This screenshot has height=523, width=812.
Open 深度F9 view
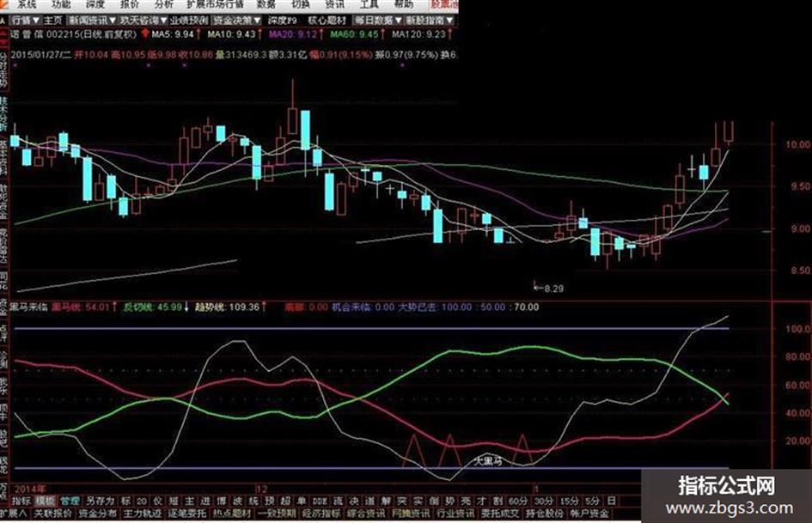(x=282, y=21)
